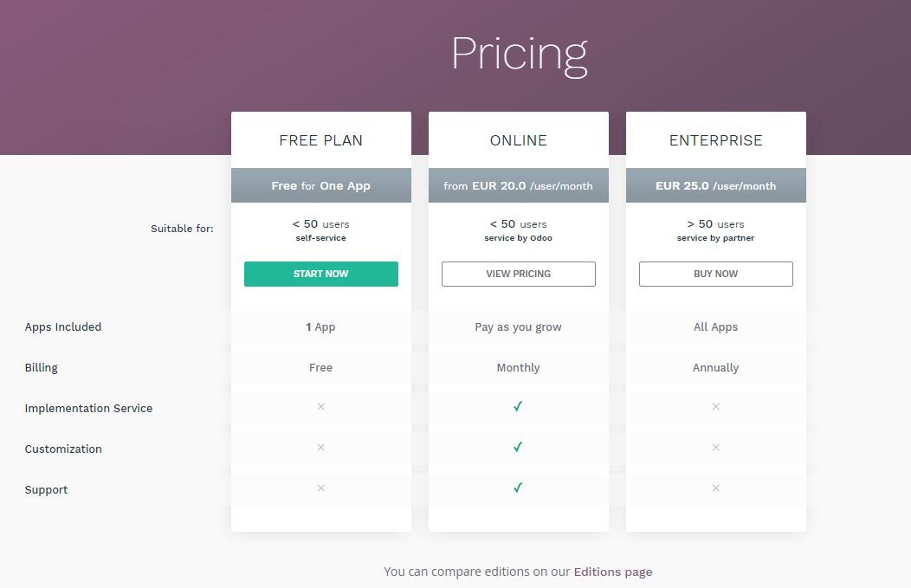Toggle the Enterprise Customization cross mark

[x=715, y=448]
